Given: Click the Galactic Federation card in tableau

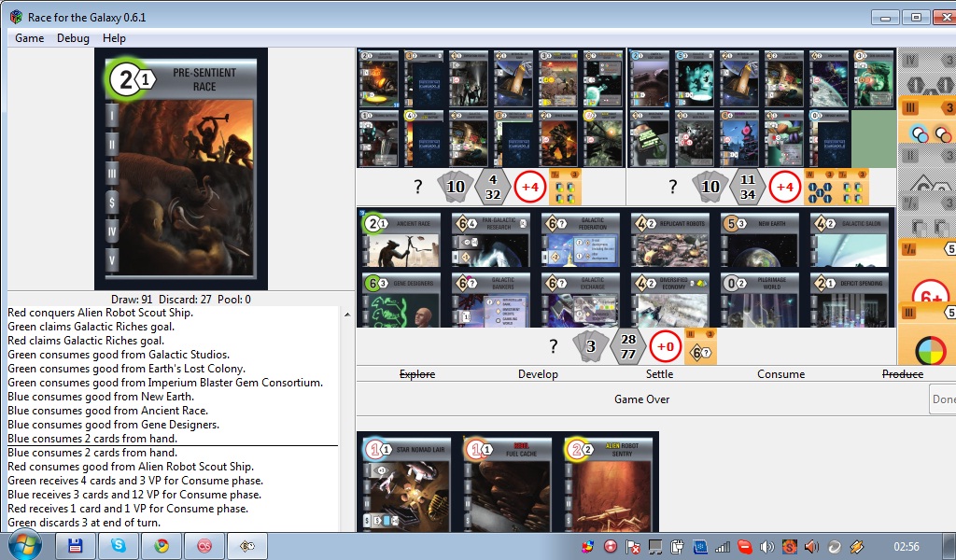Looking at the screenshot, I should tap(580, 240).
